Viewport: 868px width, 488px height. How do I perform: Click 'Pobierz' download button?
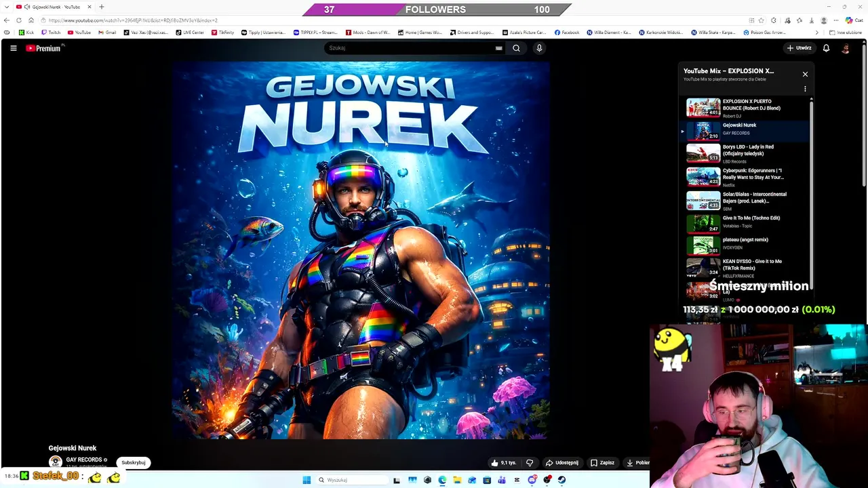[637, 462]
